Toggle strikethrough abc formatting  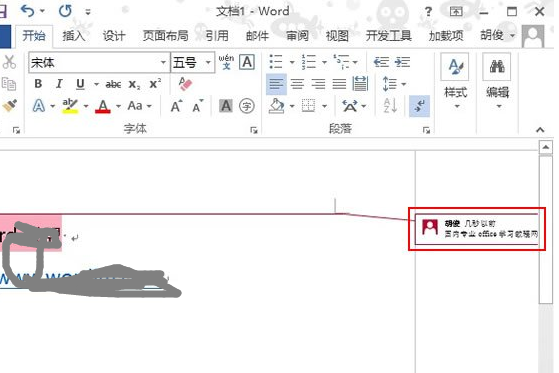click(113, 85)
